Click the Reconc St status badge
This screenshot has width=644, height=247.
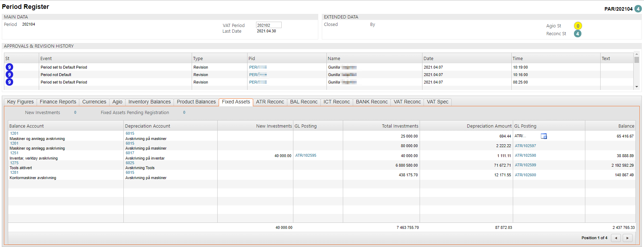click(x=578, y=34)
